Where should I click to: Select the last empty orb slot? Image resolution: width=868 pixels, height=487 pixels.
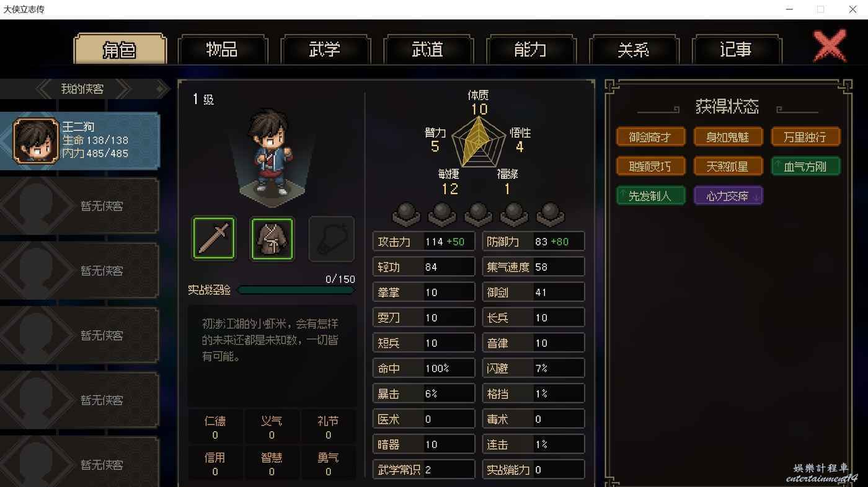pyautogui.click(x=550, y=214)
